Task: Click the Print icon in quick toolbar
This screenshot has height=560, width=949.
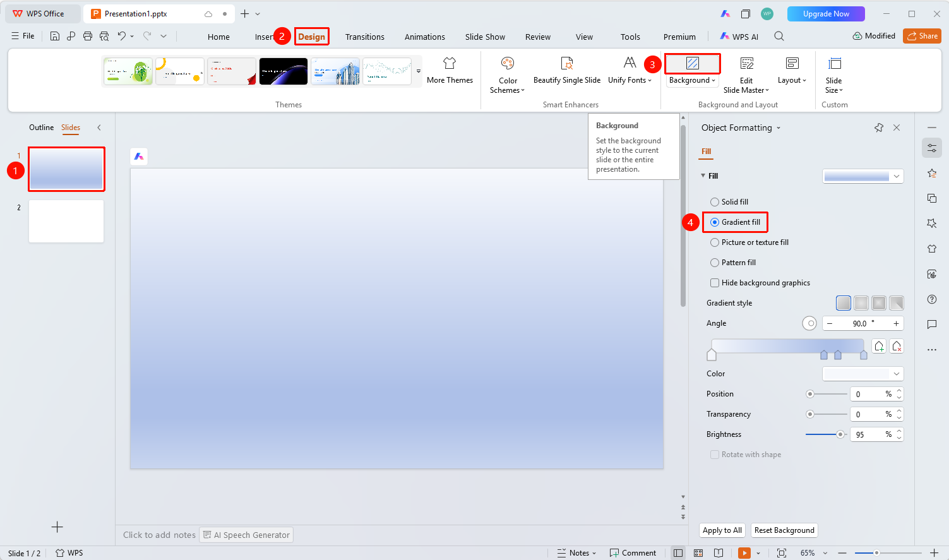Action: (x=88, y=36)
